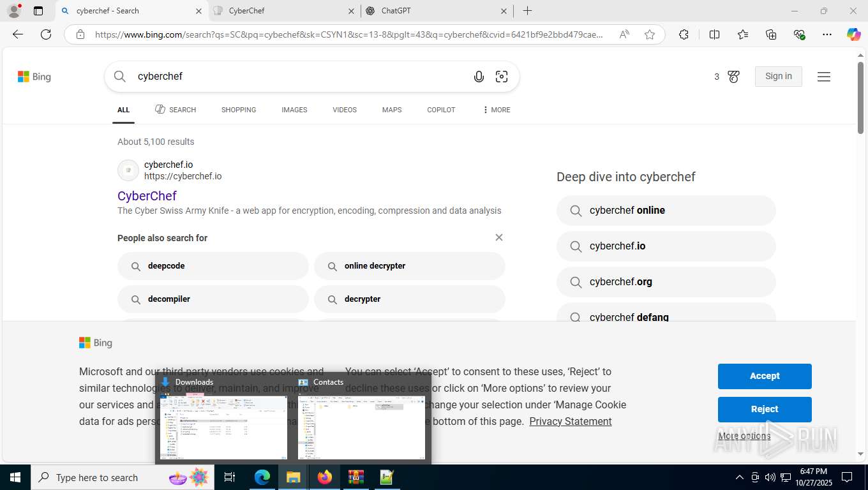Screen dimensions: 868x490
Task: Open the tab actions menu icon
Action: click(38, 11)
